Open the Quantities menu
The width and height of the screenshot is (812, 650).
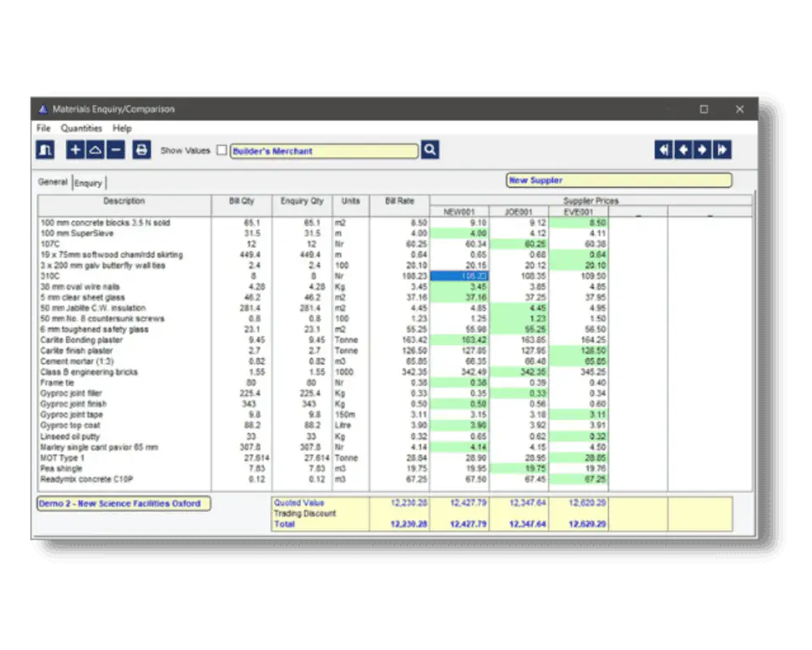(81, 129)
